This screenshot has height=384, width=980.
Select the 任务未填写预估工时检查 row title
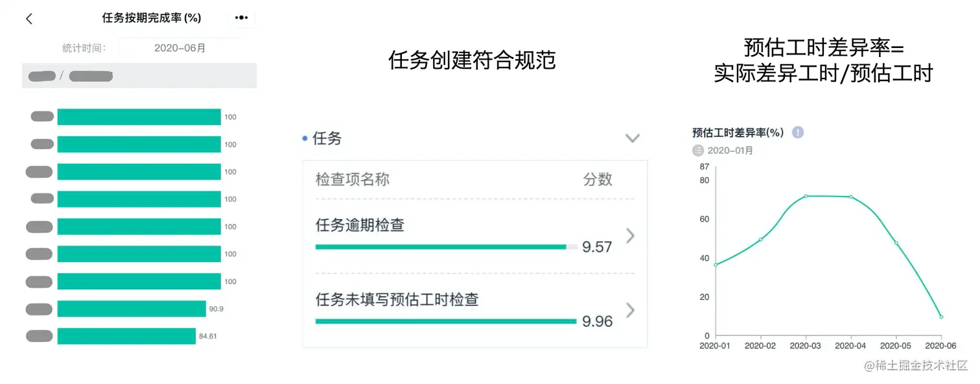[x=397, y=300]
